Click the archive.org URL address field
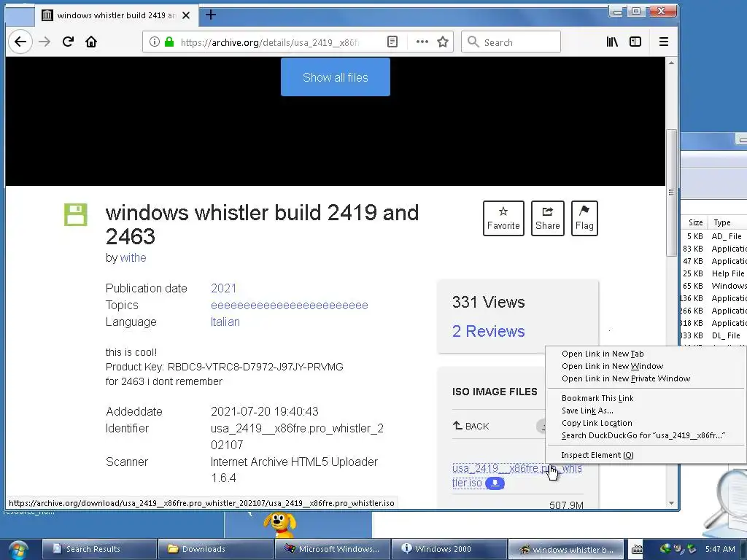Image resolution: width=747 pixels, height=560 pixels. click(x=269, y=42)
